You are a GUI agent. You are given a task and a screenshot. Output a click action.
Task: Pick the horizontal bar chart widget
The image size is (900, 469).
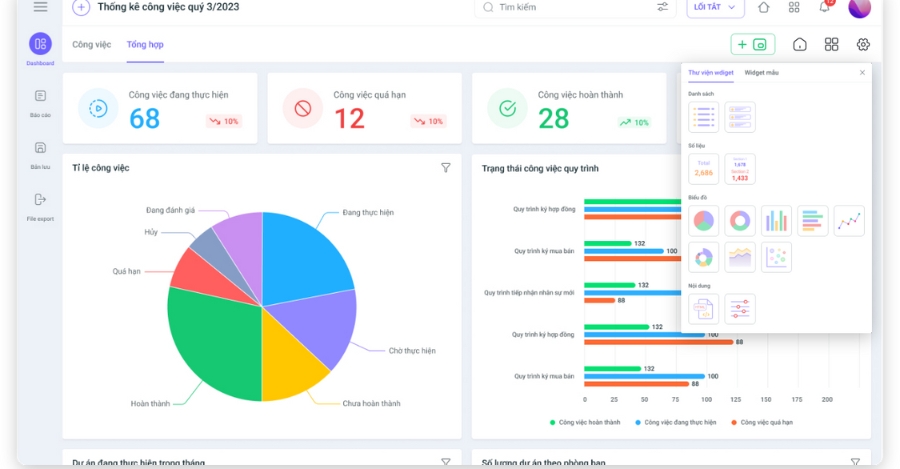coord(812,221)
